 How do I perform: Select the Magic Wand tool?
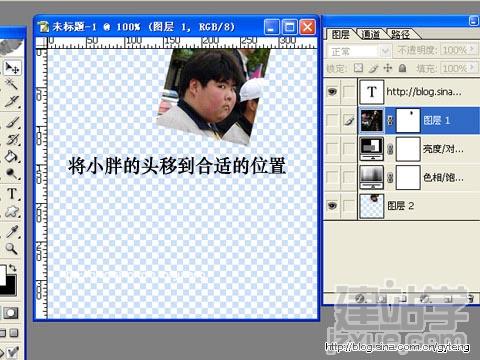click(x=12, y=84)
